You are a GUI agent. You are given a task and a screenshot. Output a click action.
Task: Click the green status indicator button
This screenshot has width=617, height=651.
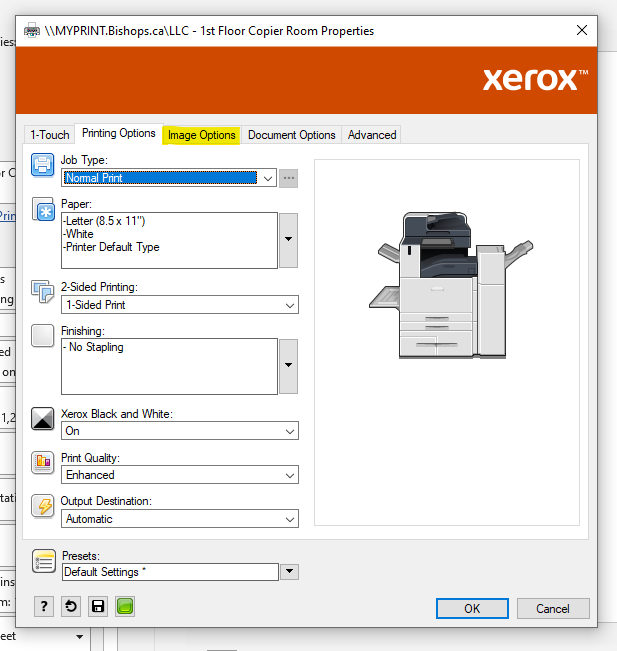(125, 607)
